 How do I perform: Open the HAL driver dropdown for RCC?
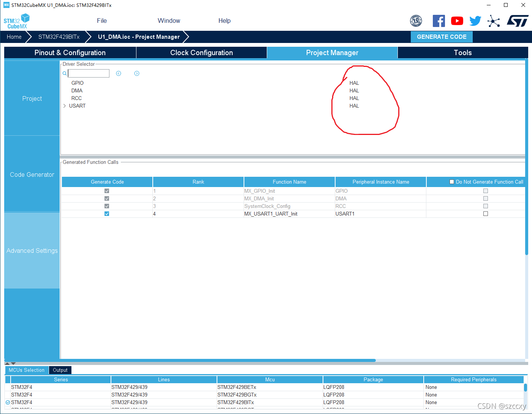point(354,98)
